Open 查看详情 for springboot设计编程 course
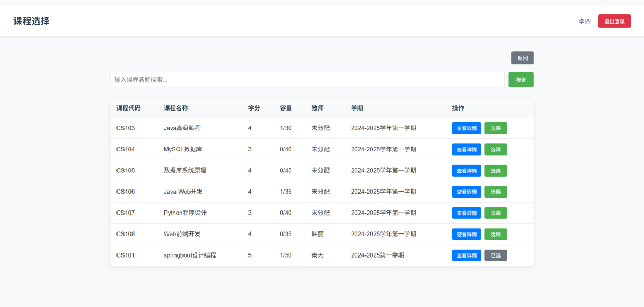The image size is (644, 307). click(466, 255)
